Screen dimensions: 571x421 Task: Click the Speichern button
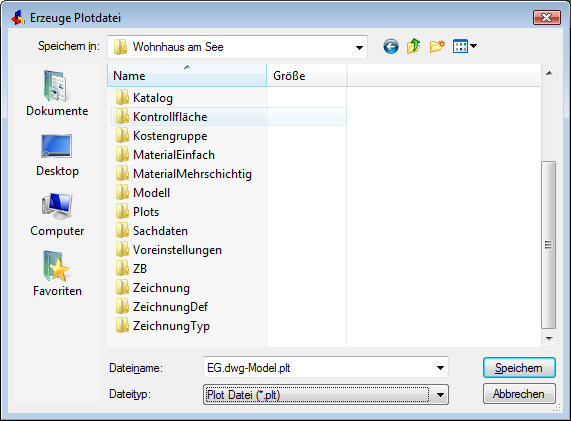click(519, 368)
